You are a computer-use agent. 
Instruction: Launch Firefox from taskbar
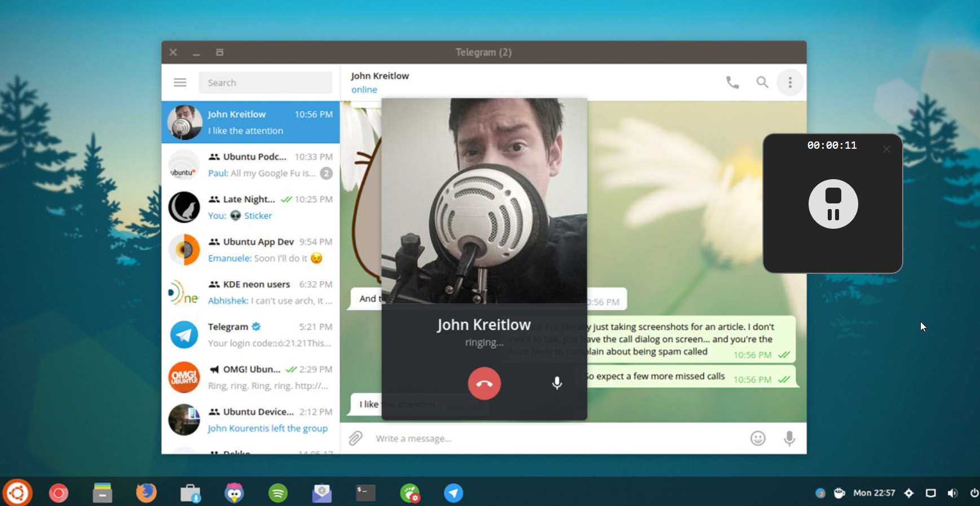tap(147, 493)
